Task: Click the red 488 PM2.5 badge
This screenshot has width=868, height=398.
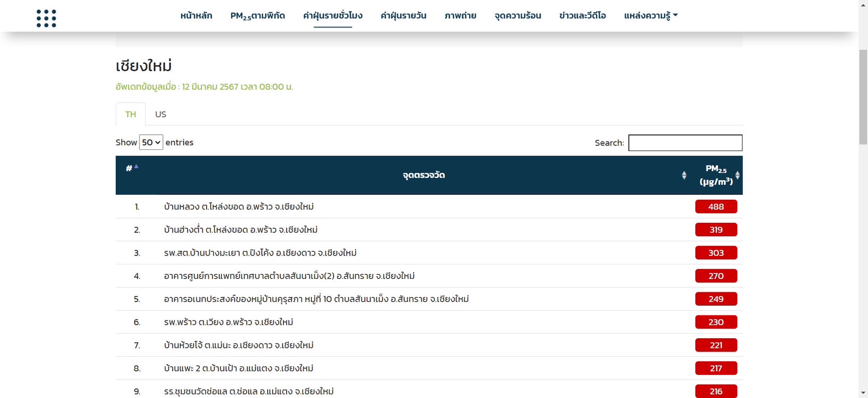Action: pos(716,207)
